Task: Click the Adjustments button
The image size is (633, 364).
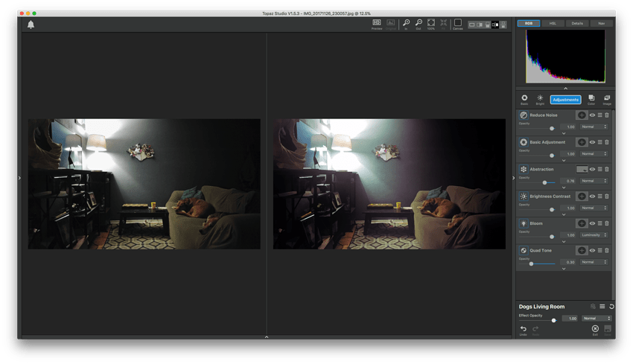Action: coord(565,99)
